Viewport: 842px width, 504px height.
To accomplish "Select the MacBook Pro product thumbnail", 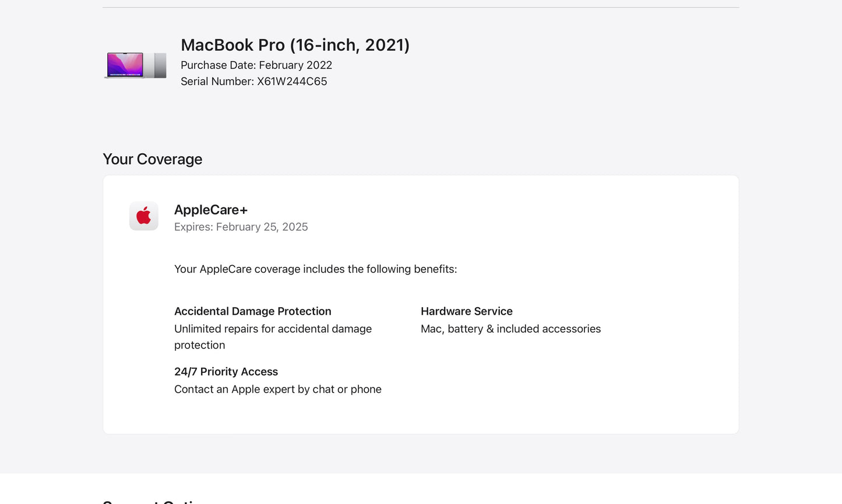I will click(135, 65).
